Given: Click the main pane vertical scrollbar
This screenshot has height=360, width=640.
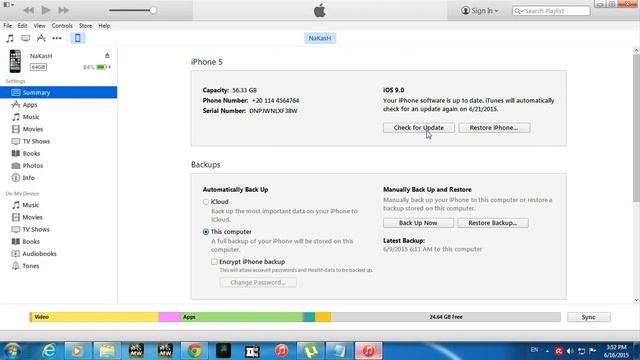Looking at the screenshot, I should coord(636,127).
